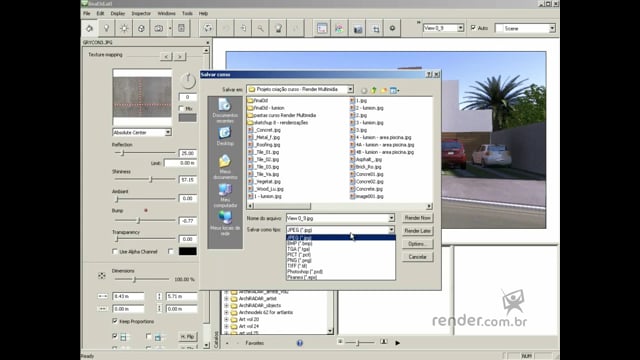Open the Options... button

point(418,244)
